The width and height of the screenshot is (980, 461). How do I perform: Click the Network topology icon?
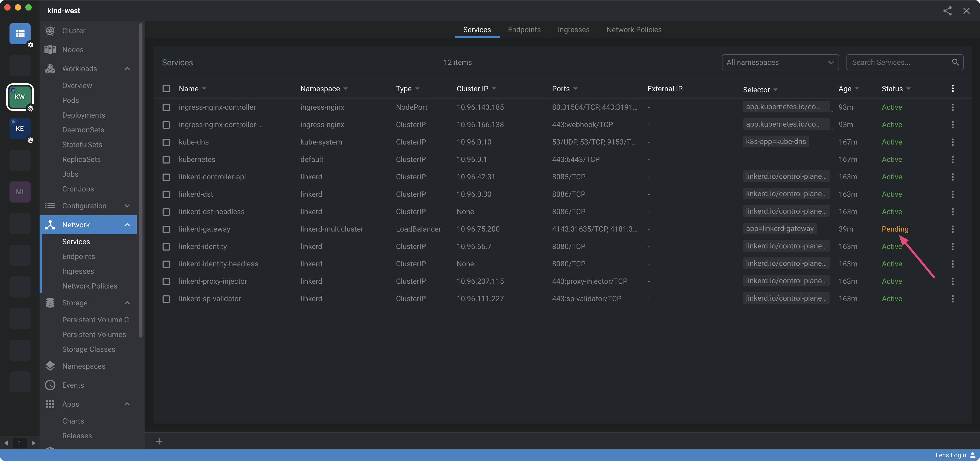pyautogui.click(x=50, y=224)
